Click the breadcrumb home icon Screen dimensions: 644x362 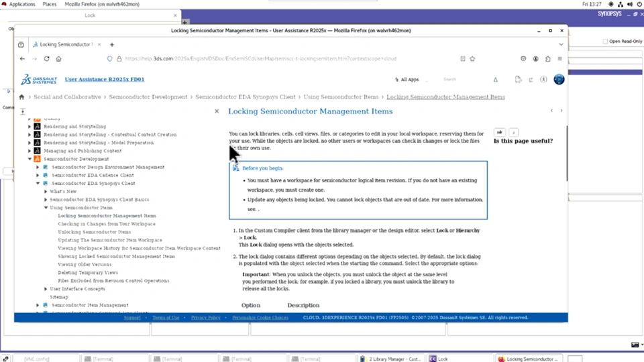21,97
